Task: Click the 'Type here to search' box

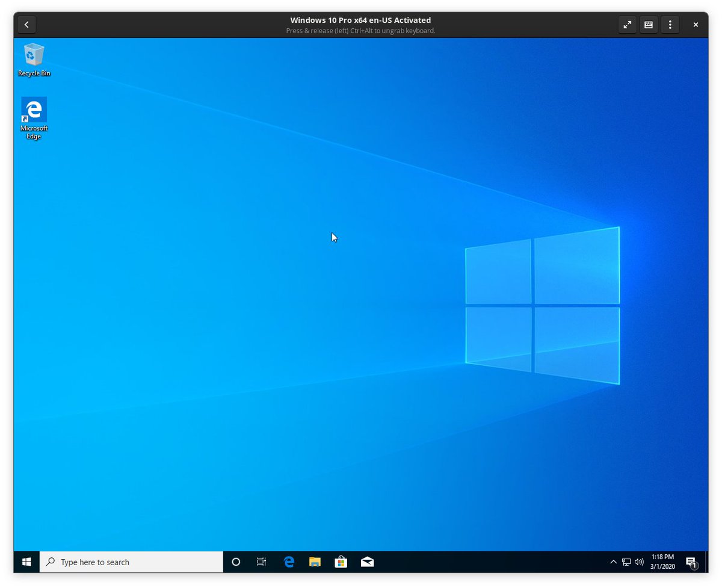Action: (x=131, y=562)
